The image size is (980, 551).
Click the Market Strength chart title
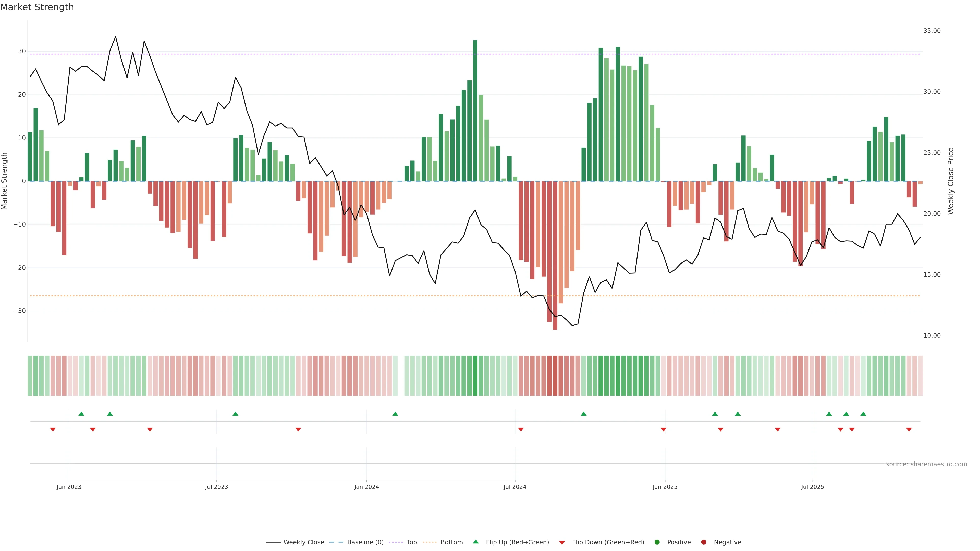pos(37,7)
